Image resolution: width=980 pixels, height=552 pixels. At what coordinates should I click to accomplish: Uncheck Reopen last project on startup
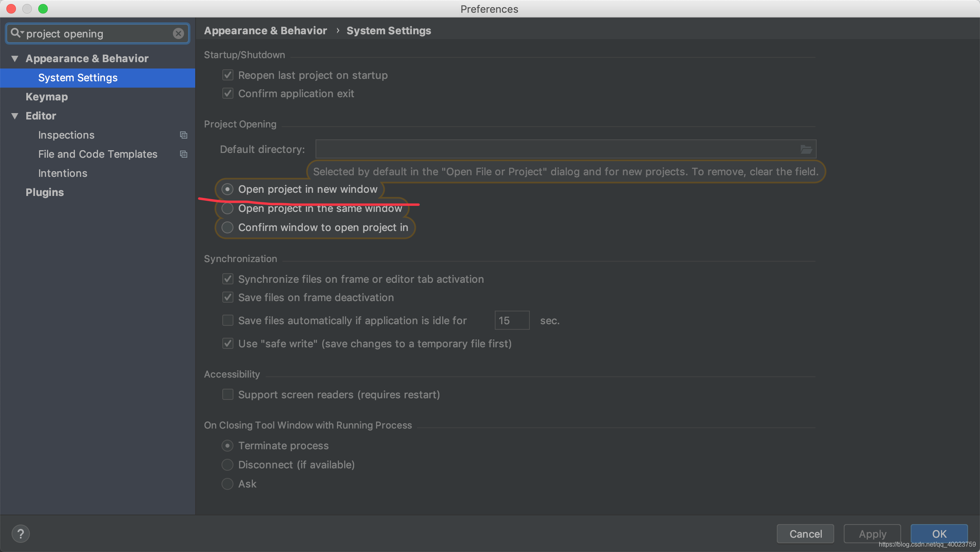pos(227,75)
